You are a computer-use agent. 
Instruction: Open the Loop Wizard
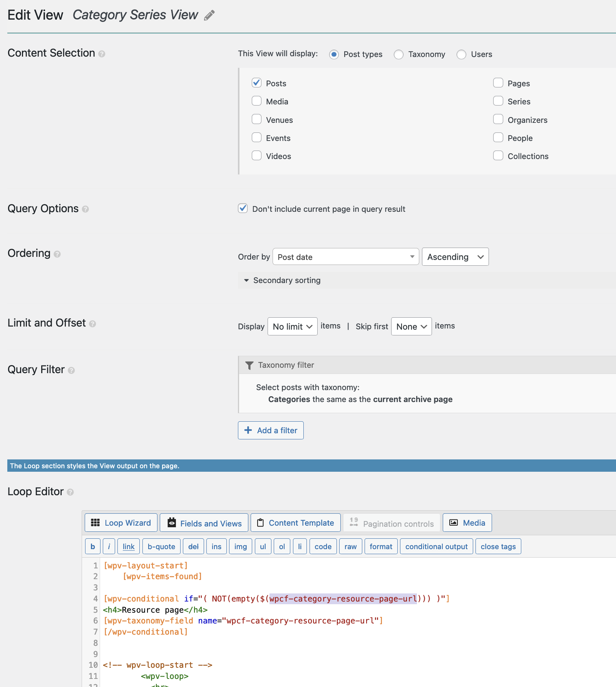click(121, 523)
